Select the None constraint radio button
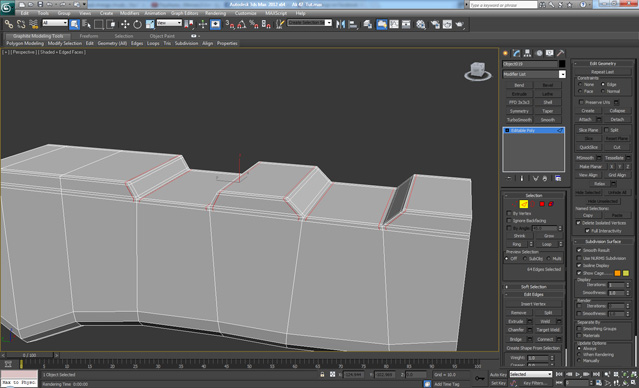The height and width of the screenshot is (388, 639). [580, 84]
